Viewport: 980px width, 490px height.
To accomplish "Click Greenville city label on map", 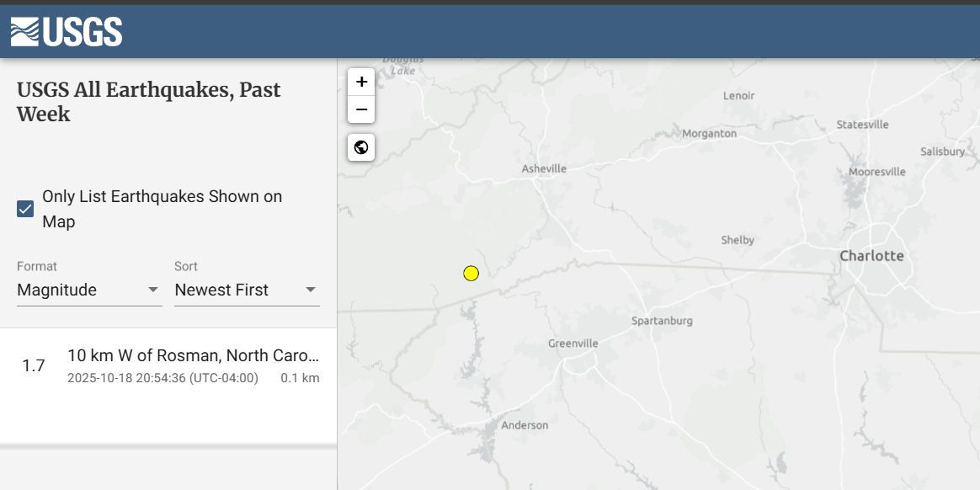I will [x=573, y=343].
